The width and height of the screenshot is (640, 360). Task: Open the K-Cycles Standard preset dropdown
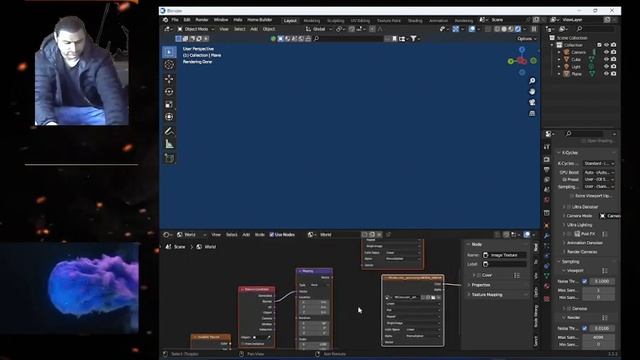tap(599, 163)
